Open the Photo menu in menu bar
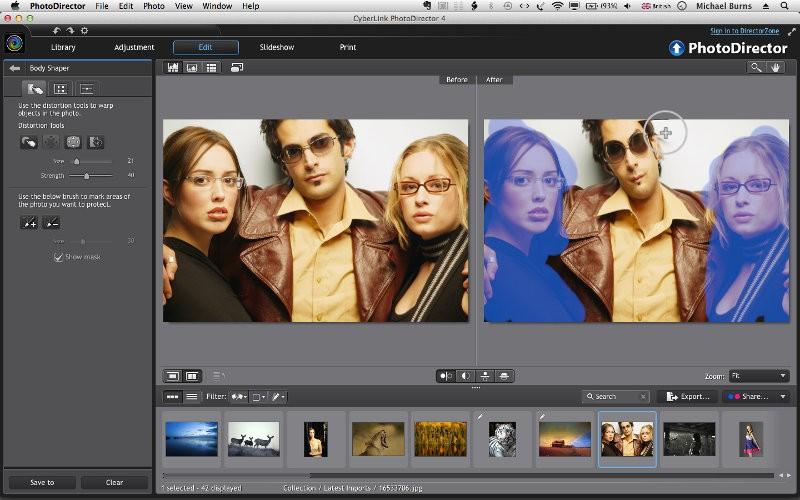This screenshot has height=500, width=800. pyautogui.click(x=154, y=6)
